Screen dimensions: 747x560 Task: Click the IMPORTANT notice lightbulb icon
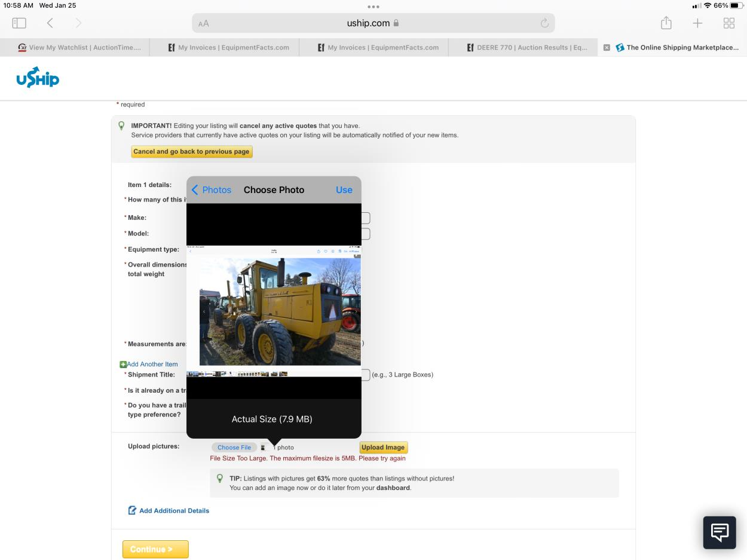[121, 126]
